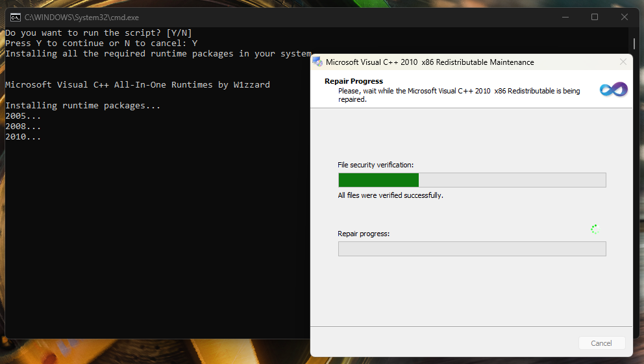Click the Visual C++ installer title bar icon
Screen dimensions: 644x364
(x=317, y=62)
